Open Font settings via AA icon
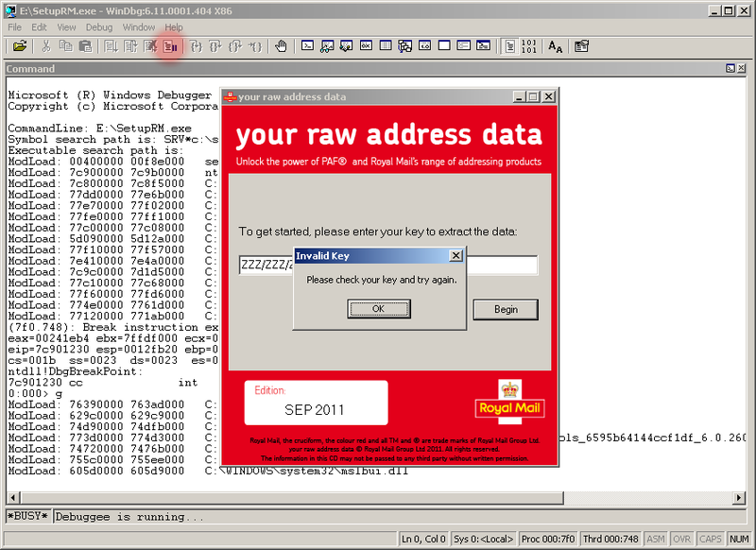The height and width of the screenshot is (550, 756). point(556,46)
